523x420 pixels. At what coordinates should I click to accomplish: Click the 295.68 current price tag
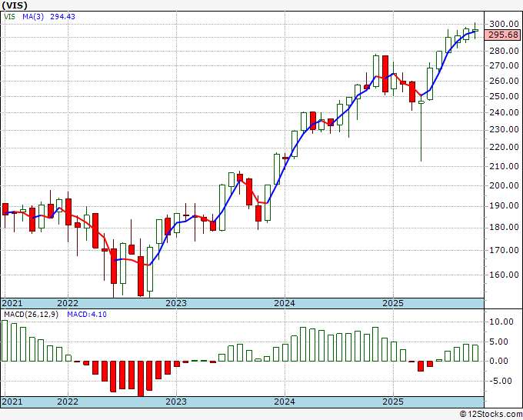click(503, 35)
